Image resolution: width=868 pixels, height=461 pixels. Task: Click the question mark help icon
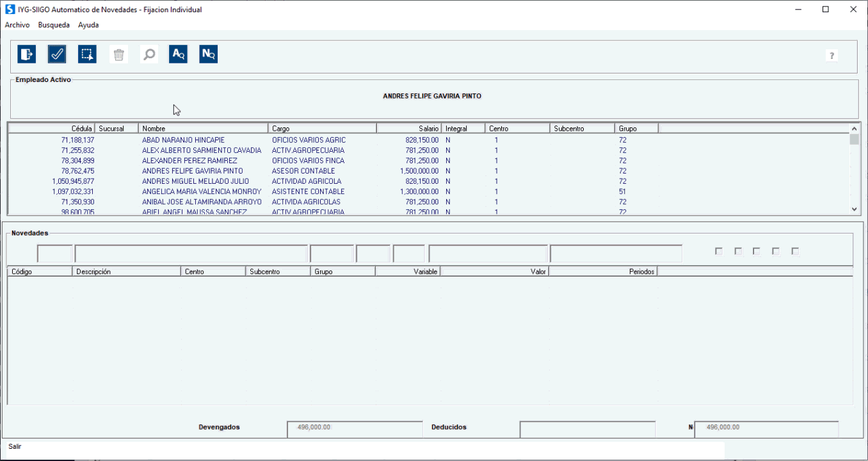(x=832, y=56)
